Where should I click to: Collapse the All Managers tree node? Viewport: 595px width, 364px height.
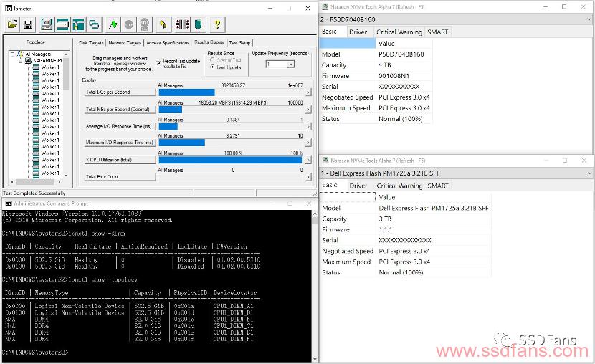click(x=12, y=54)
